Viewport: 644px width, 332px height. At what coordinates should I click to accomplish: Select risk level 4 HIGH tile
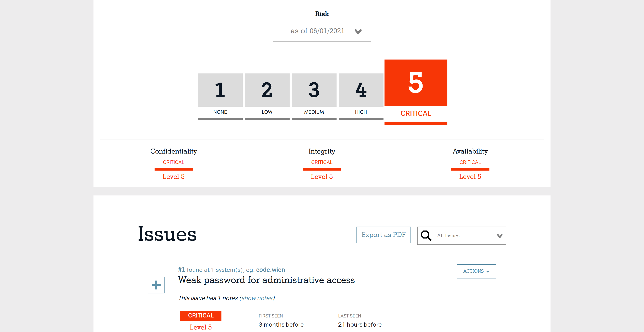361,90
